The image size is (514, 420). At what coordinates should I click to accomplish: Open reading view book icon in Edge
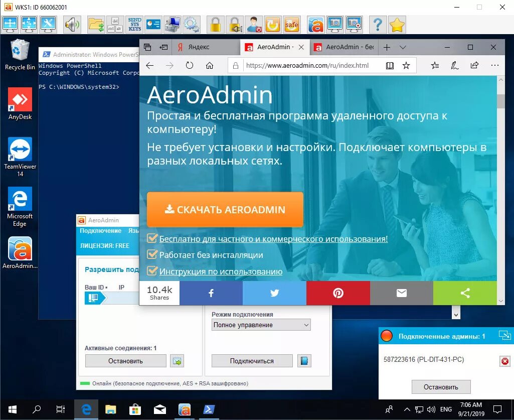pos(390,66)
